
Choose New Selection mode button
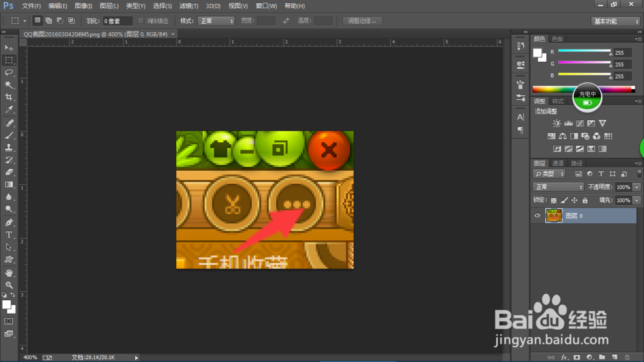37,21
